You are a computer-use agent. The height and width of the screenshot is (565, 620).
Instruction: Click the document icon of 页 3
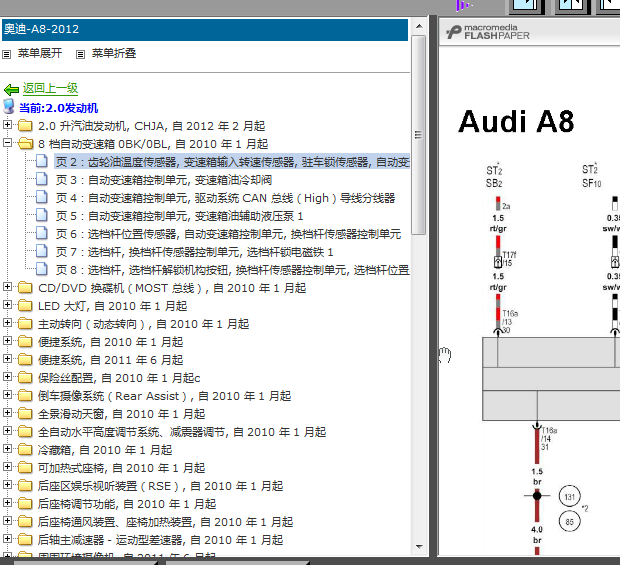42,180
